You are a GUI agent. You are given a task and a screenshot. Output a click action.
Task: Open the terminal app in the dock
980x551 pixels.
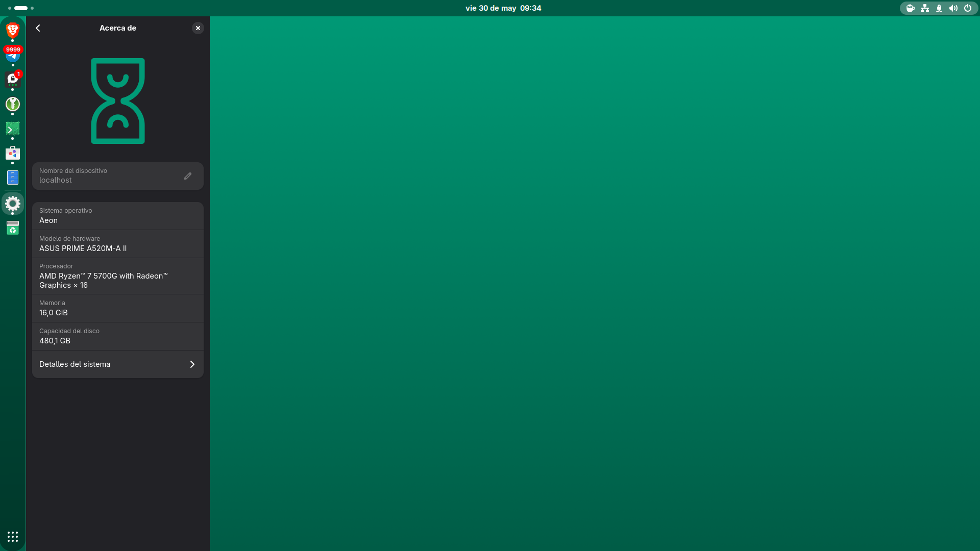click(x=13, y=129)
